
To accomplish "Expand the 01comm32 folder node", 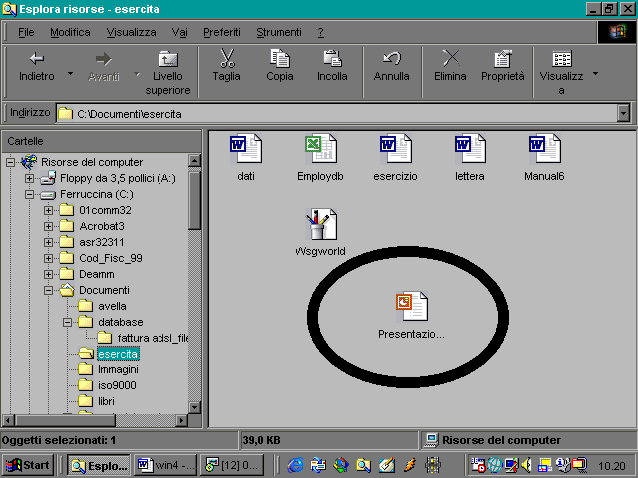I will coord(48,210).
